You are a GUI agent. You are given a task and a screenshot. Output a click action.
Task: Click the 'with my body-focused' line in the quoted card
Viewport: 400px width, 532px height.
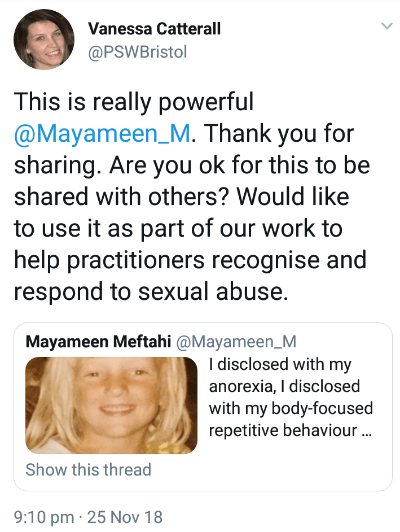click(x=291, y=408)
